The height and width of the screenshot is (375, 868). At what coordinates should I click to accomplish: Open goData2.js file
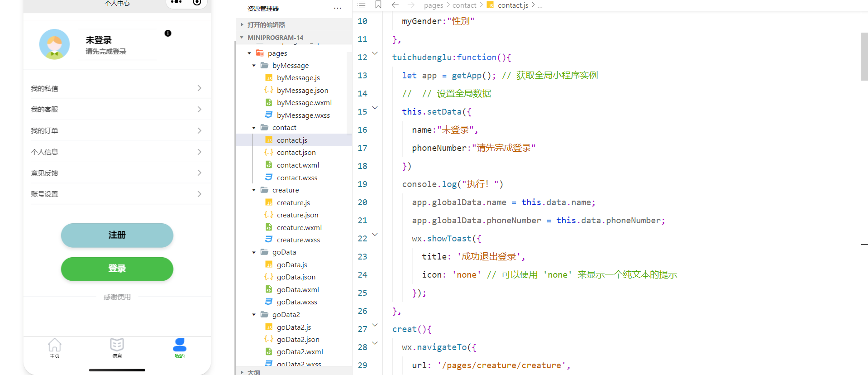[294, 327]
